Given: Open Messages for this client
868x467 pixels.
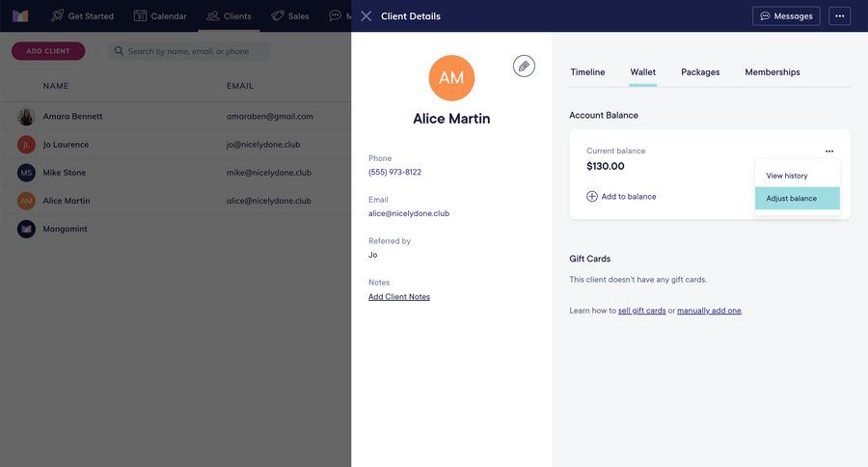Looking at the screenshot, I should click(x=786, y=16).
